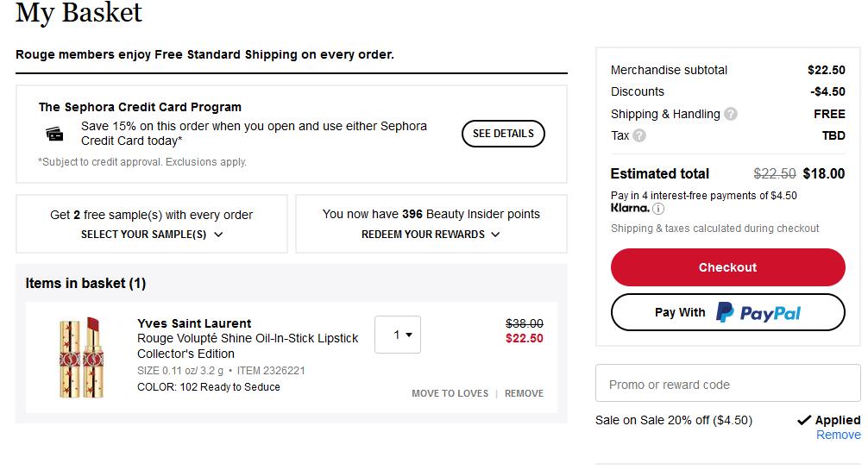Click the credit card icon
Screen dimensions: 868x470
coord(54,134)
